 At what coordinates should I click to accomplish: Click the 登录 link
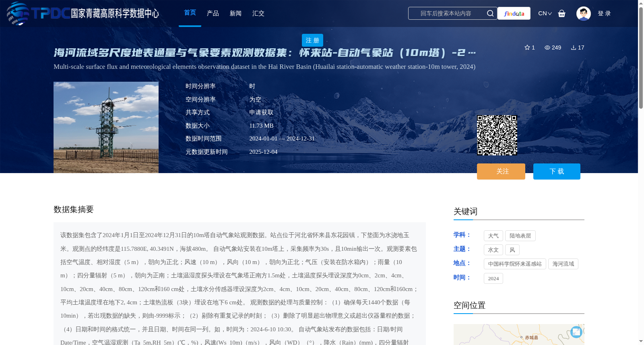[604, 13]
